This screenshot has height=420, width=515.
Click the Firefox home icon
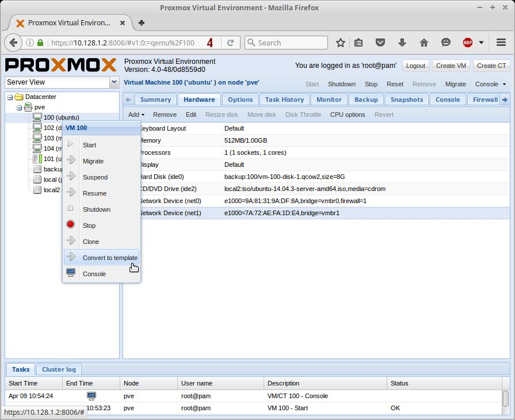[424, 43]
